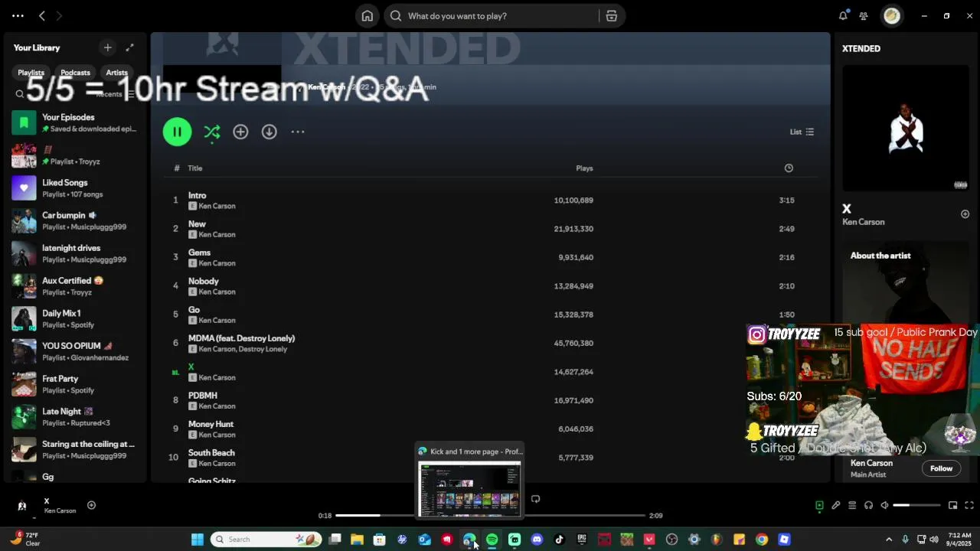Add the album to Your Library

(x=240, y=132)
